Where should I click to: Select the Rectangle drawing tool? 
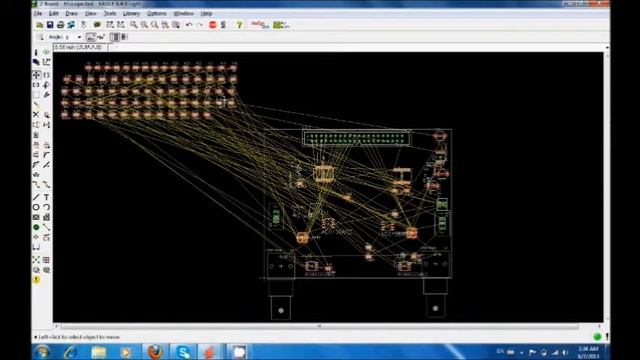click(36, 217)
